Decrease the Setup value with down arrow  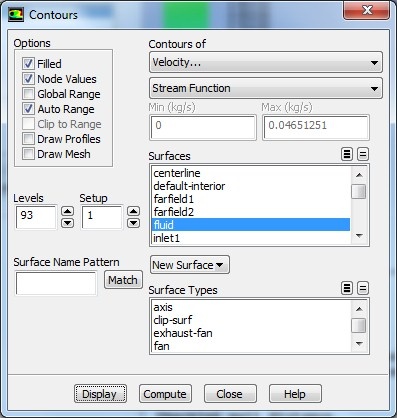[x=134, y=223]
